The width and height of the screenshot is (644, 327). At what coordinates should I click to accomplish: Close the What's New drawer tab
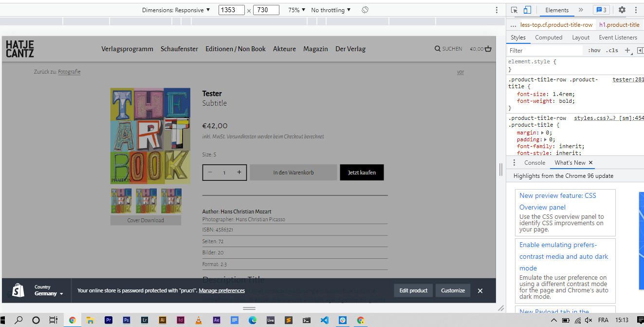[591, 163]
